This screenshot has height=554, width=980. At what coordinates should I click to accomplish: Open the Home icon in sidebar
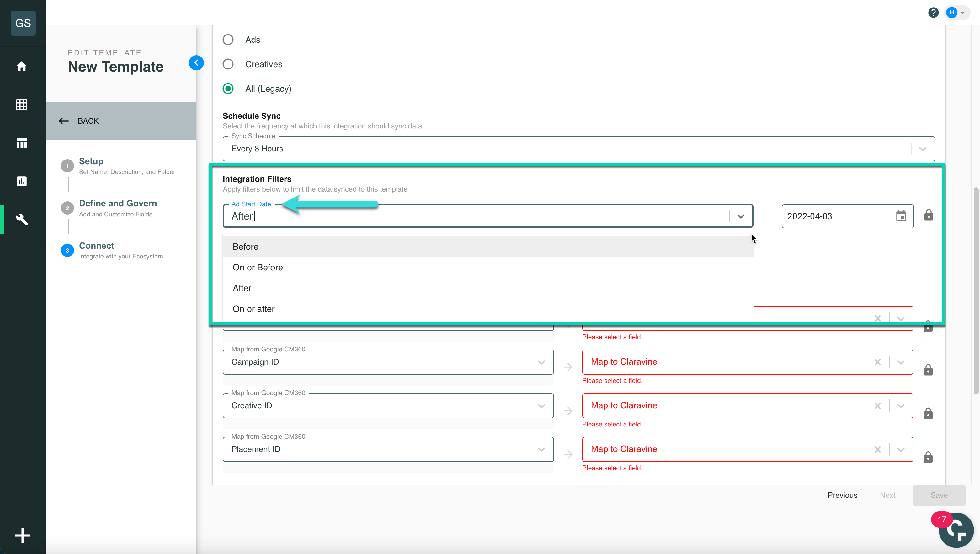[x=22, y=66]
